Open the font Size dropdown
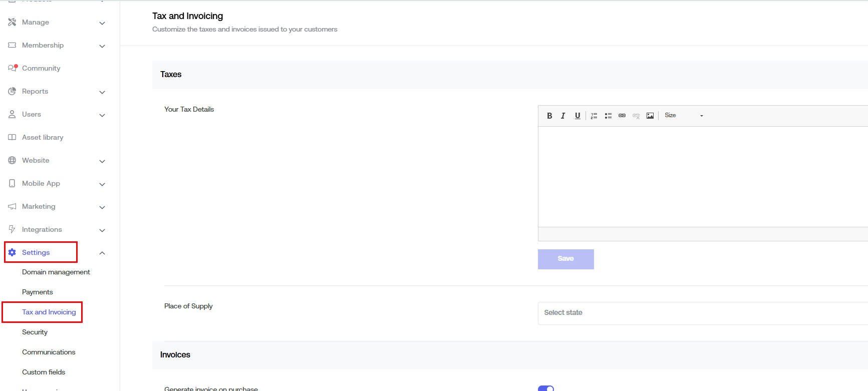Viewport: 868px width, 391px height. point(684,116)
